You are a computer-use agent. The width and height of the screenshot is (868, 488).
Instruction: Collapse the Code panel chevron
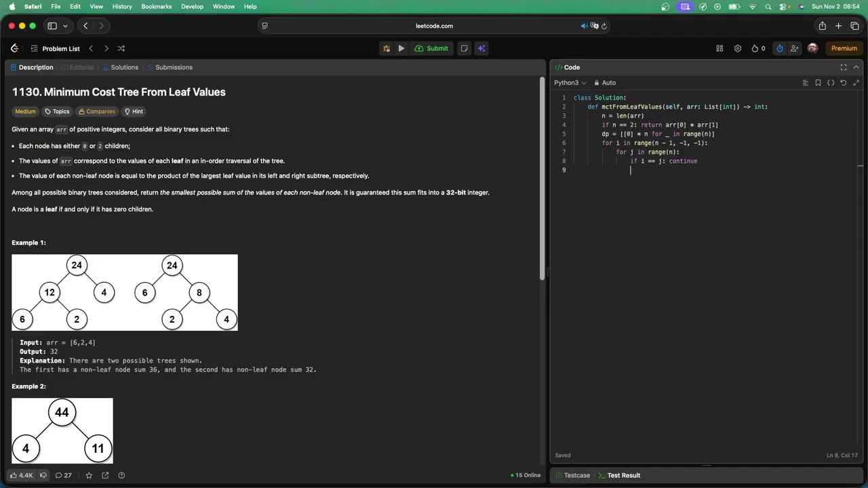pyautogui.click(x=856, y=67)
